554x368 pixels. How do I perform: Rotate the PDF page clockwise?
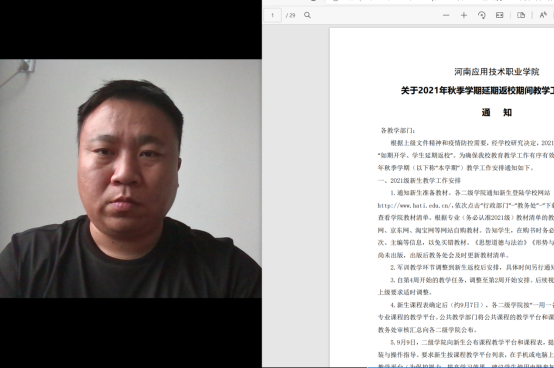point(482,15)
